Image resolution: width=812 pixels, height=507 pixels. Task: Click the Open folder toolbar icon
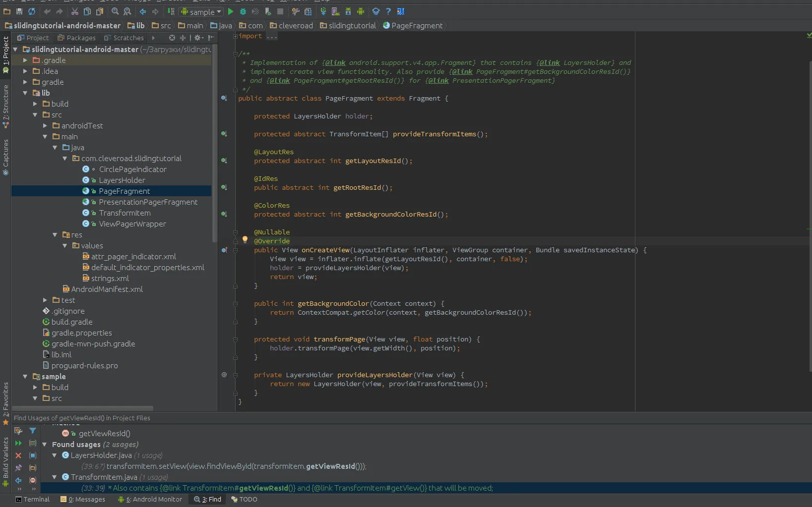pos(7,11)
